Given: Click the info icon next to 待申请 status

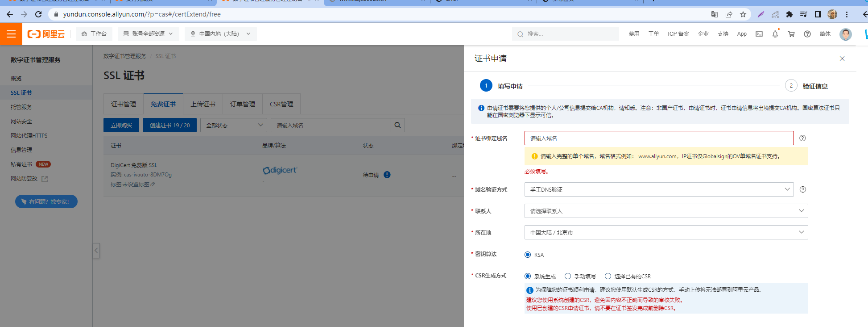Looking at the screenshot, I should tap(387, 175).
